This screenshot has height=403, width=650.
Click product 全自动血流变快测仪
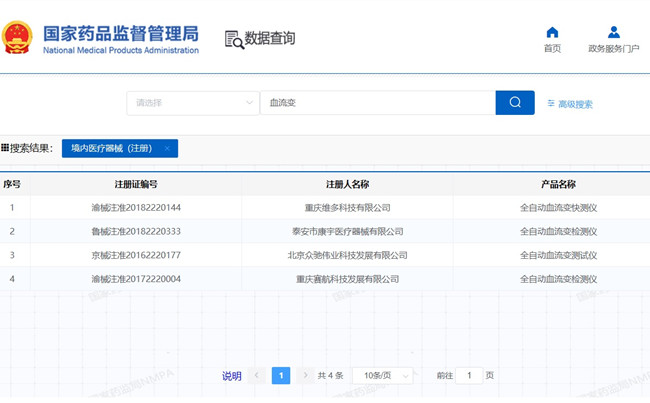click(x=558, y=207)
